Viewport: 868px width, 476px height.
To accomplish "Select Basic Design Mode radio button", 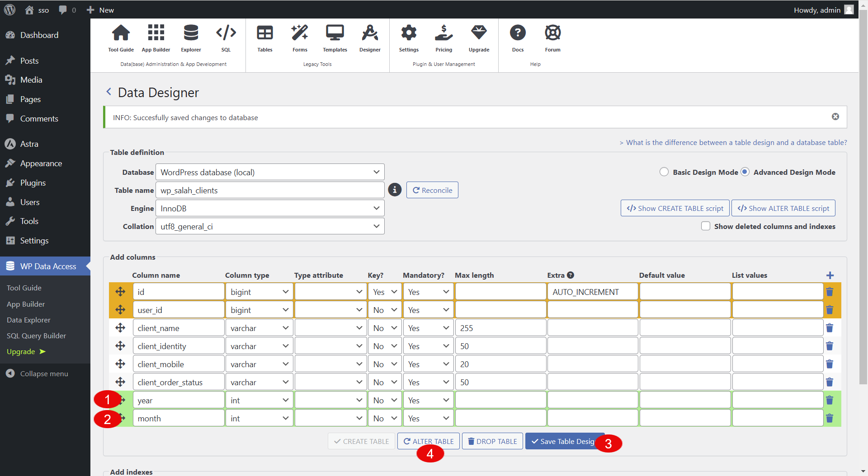I will coord(664,172).
